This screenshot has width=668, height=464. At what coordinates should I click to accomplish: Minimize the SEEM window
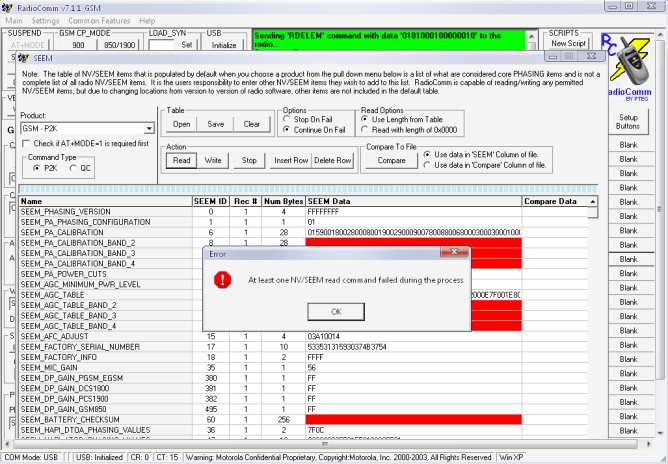(553, 56)
